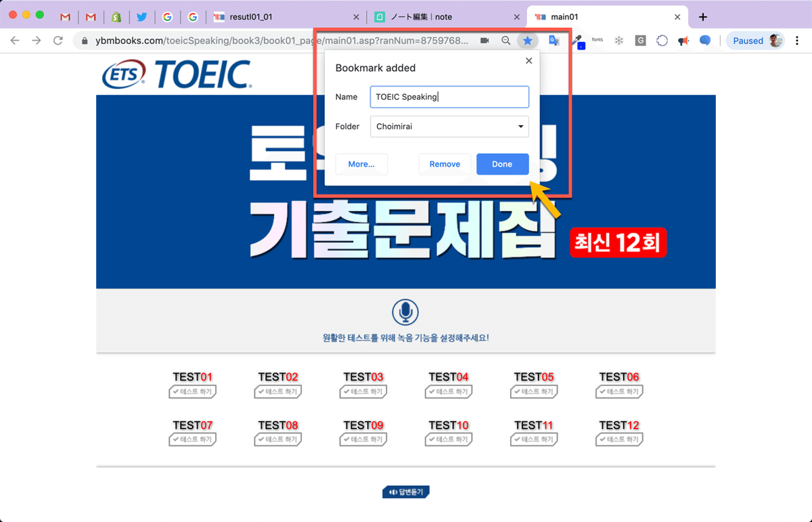Remove the added bookmark
This screenshot has height=522, width=812.
[x=445, y=164]
